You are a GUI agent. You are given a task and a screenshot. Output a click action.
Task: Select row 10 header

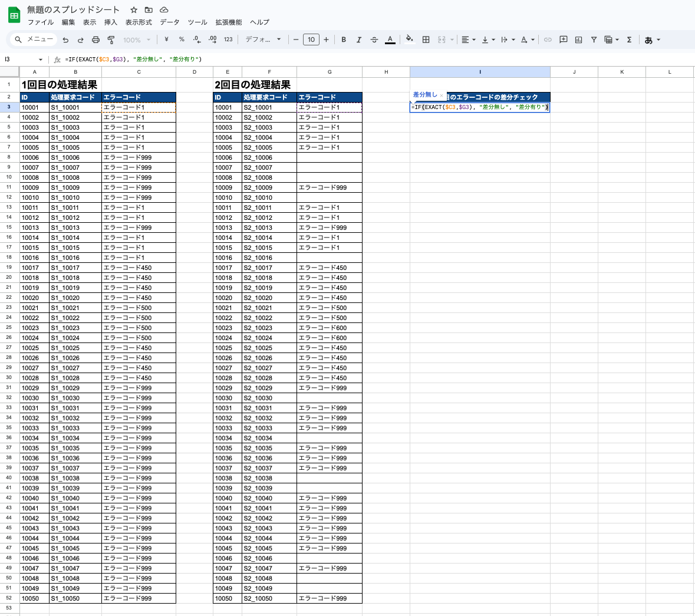click(x=9, y=177)
